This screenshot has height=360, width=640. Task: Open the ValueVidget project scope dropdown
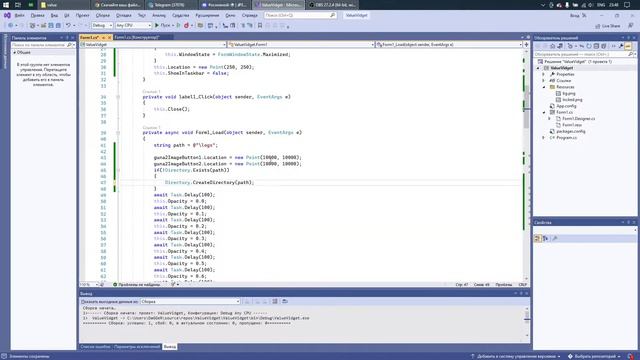[153, 44]
